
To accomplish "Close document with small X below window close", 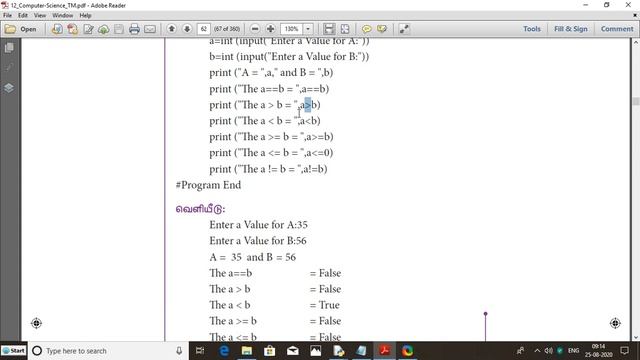I will point(635,16).
